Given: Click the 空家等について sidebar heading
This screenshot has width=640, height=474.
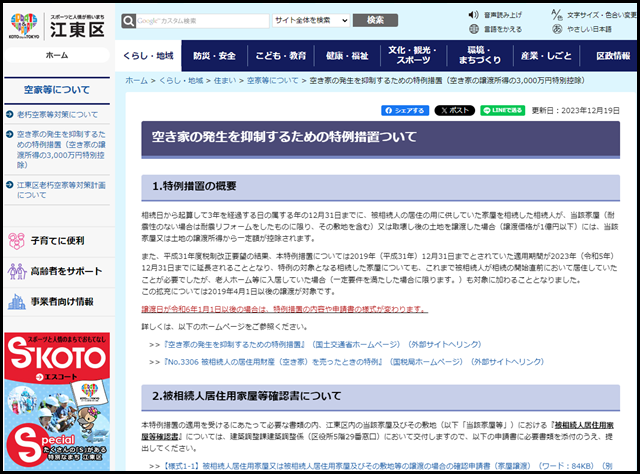Looking at the screenshot, I should (x=57, y=90).
